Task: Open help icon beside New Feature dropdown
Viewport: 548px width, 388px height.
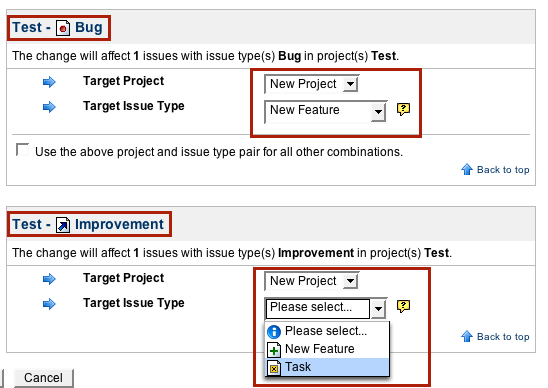Action: point(403,109)
